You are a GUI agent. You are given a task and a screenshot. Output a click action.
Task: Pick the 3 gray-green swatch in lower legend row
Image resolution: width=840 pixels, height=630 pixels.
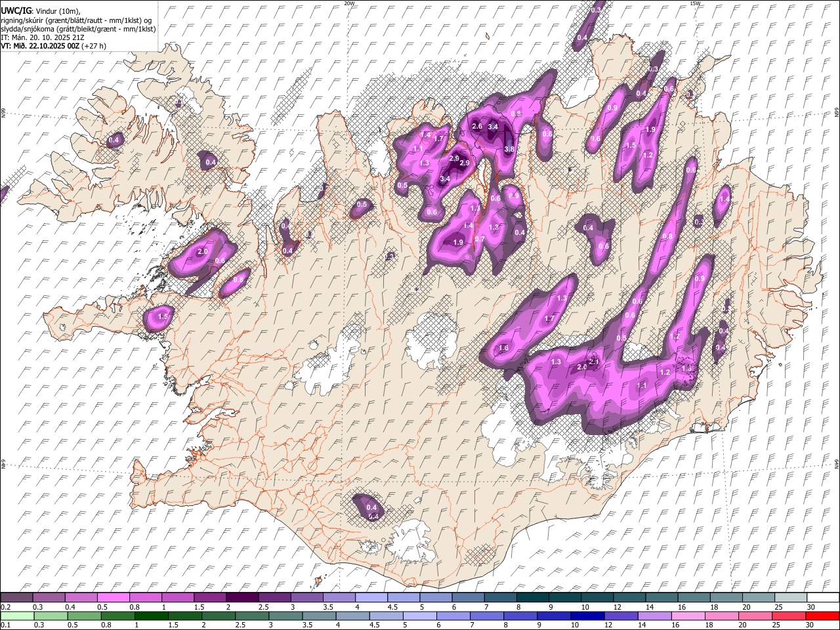(285, 616)
